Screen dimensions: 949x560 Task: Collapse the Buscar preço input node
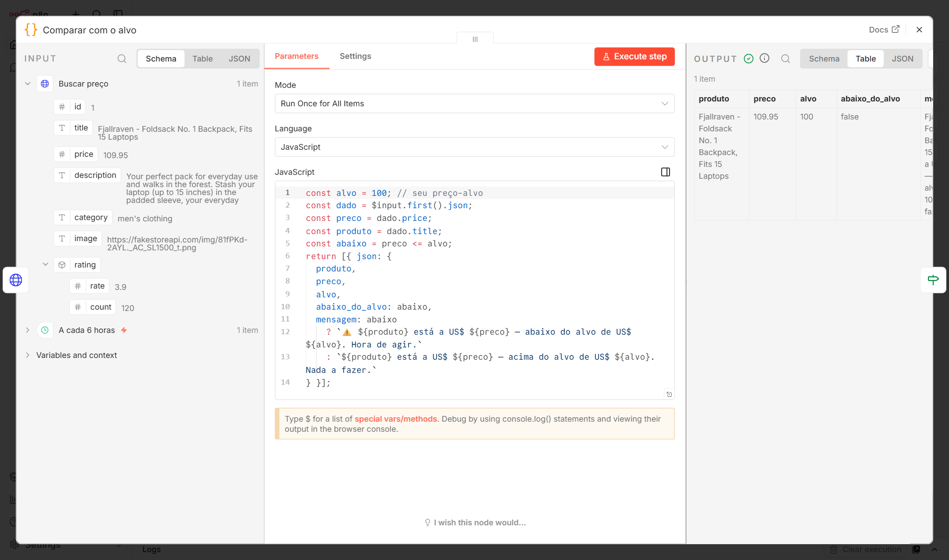click(x=28, y=83)
